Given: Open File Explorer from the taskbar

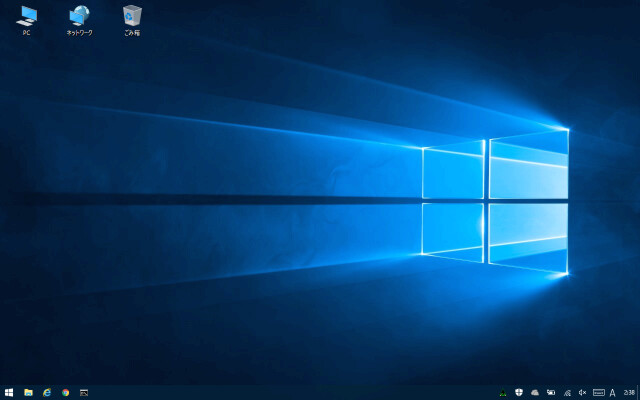Looking at the screenshot, I should (x=28, y=393).
